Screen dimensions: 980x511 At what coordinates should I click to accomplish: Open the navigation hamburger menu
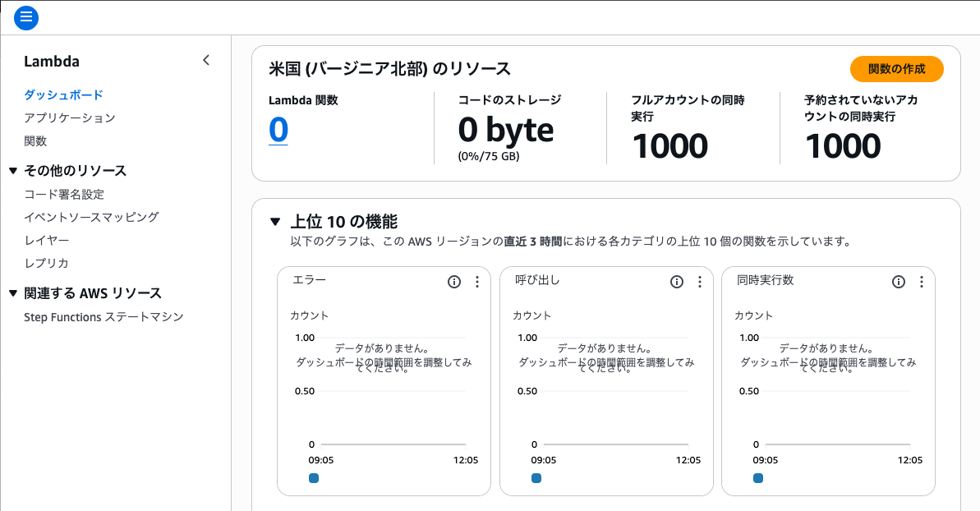(x=25, y=17)
